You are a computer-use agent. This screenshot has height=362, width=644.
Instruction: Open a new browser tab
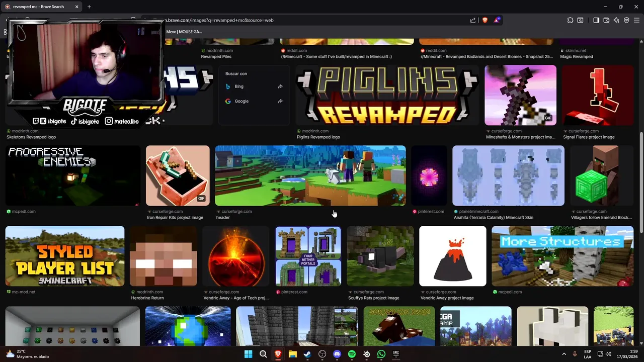click(x=89, y=7)
